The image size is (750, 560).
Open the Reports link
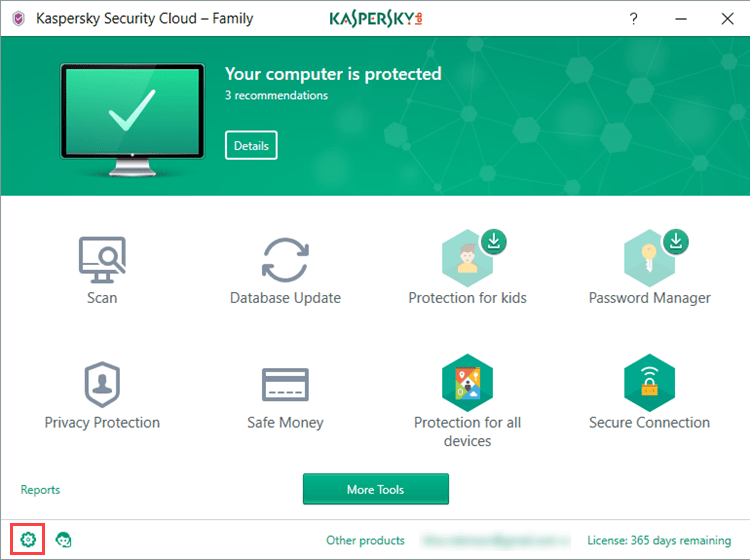point(40,490)
